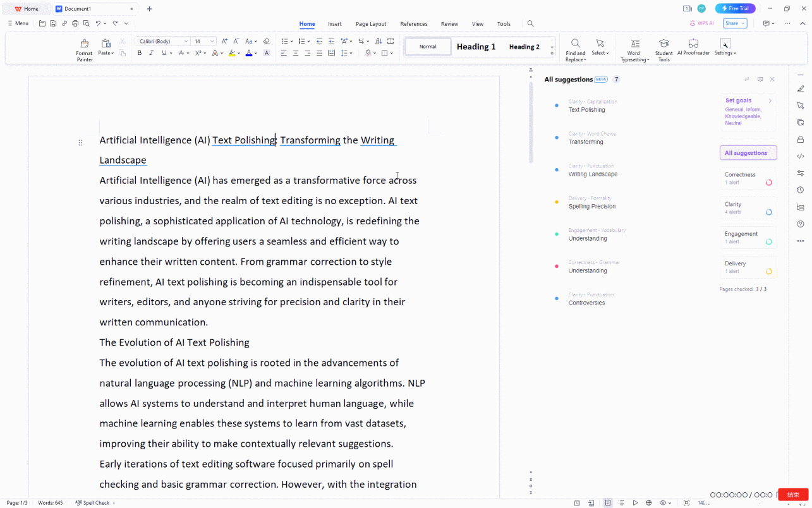
Task: Open the Menu hamburger button
Action: click(x=18, y=23)
